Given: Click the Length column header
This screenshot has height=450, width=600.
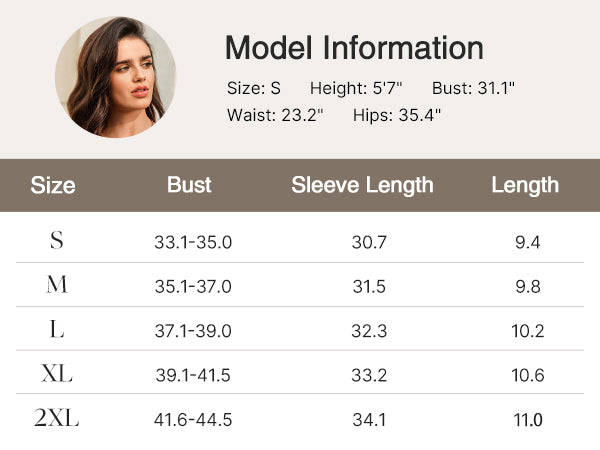Looking at the screenshot, I should coord(525,185).
